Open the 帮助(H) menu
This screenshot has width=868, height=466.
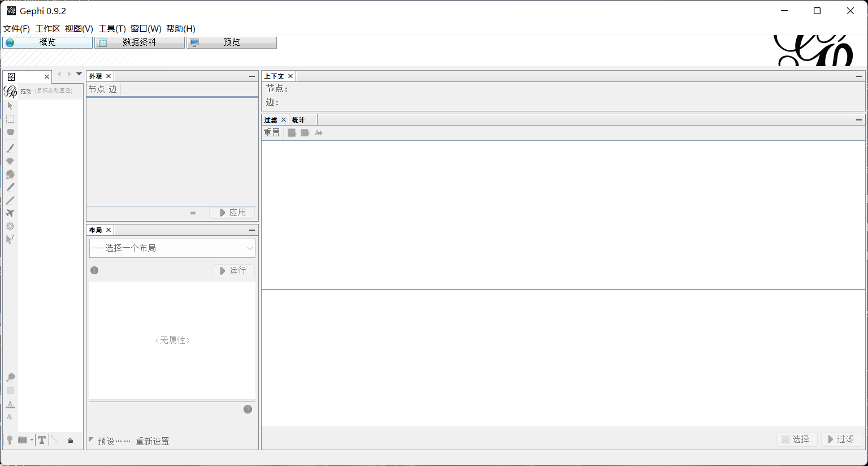181,29
